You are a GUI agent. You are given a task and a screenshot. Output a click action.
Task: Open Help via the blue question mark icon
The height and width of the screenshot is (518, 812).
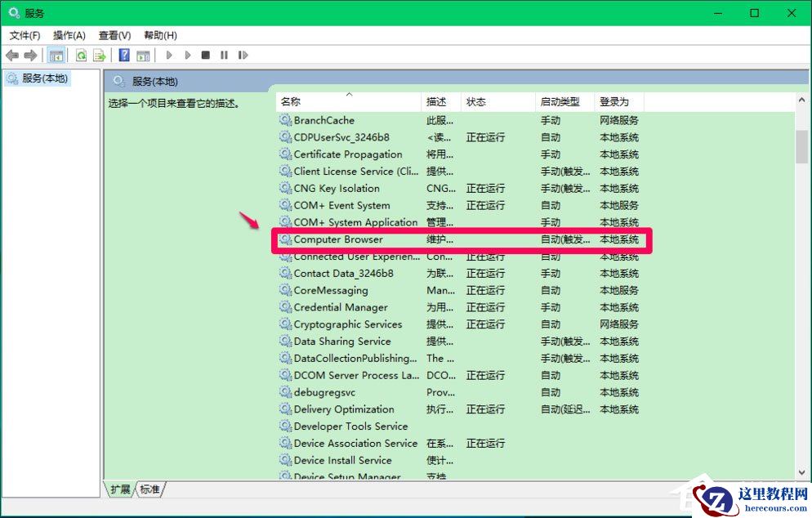click(x=123, y=55)
